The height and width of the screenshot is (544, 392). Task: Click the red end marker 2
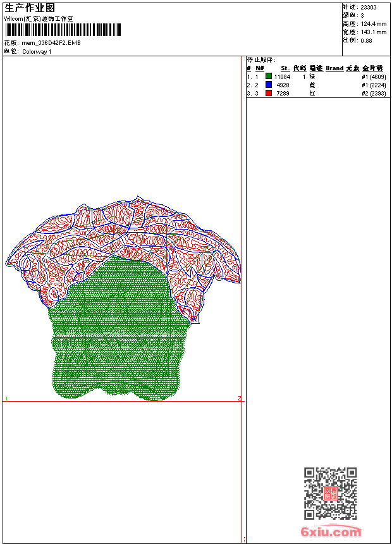point(240,398)
